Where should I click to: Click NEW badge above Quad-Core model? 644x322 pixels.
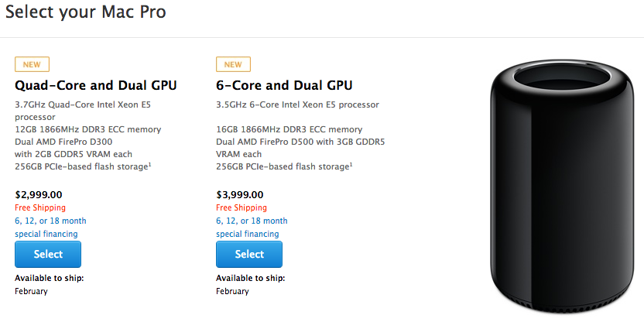32,64
